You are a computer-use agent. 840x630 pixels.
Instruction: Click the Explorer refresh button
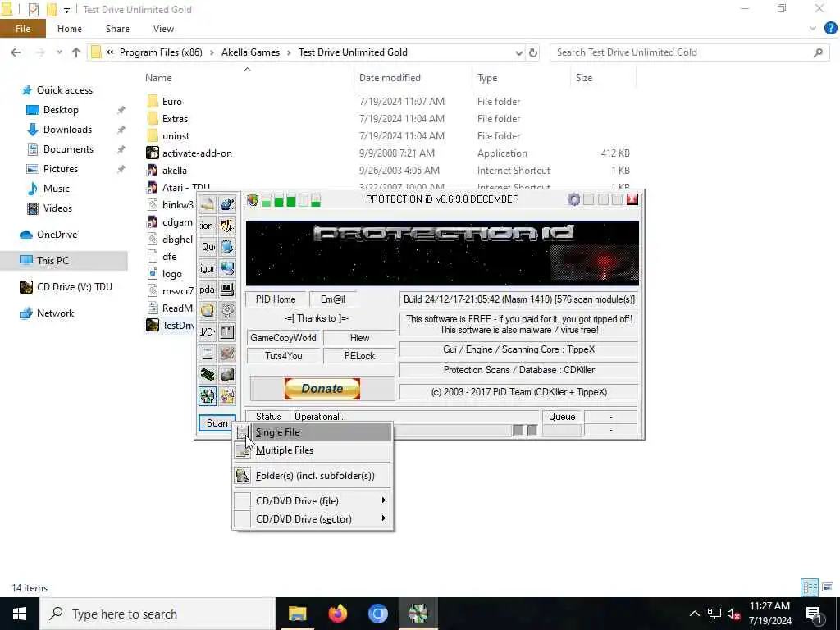click(x=533, y=52)
